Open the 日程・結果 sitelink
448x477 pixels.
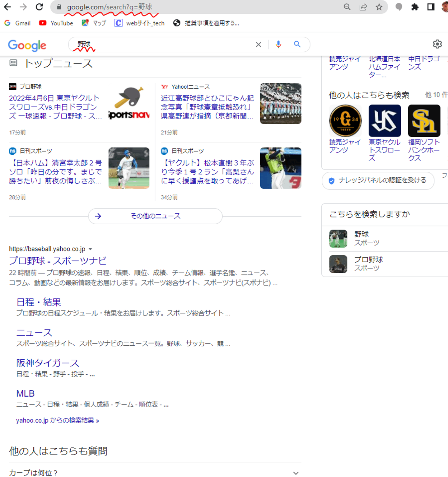tap(39, 302)
